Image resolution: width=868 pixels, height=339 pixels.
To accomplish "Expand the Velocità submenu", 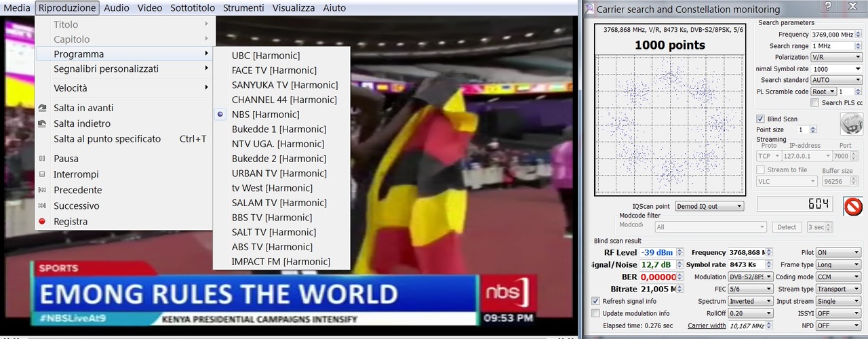I will click(x=124, y=88).
